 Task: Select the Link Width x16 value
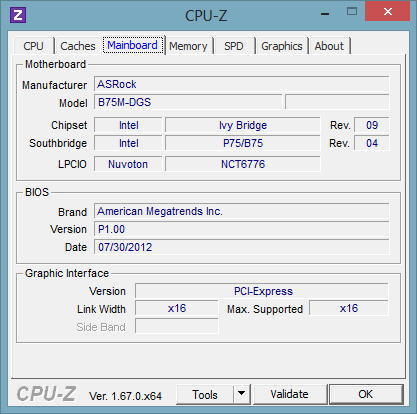(177, 308)
